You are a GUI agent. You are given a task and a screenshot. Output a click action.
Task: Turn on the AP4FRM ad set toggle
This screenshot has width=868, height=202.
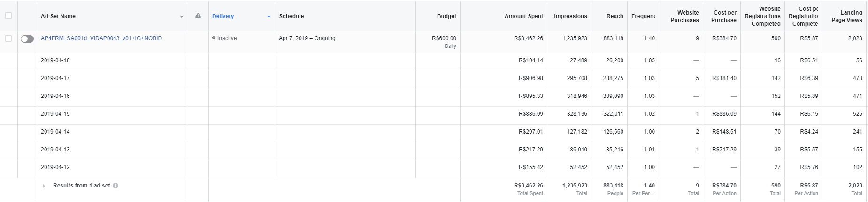click(27, 39)
